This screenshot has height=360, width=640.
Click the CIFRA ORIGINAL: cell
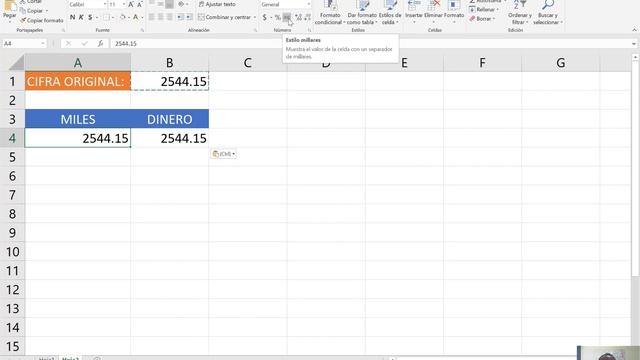[78, 81]
